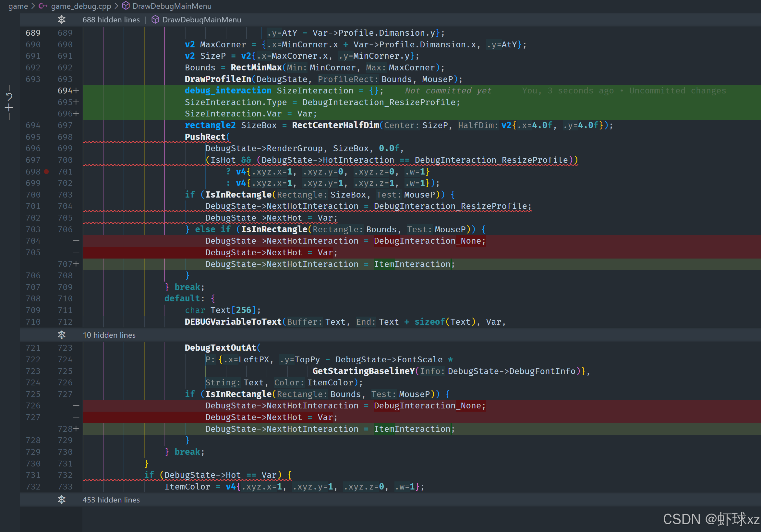Click cube icon in the hidden-lines sticky header
Image resolution: width=761 pixels, height=532 pixels.
coord(155,20)
